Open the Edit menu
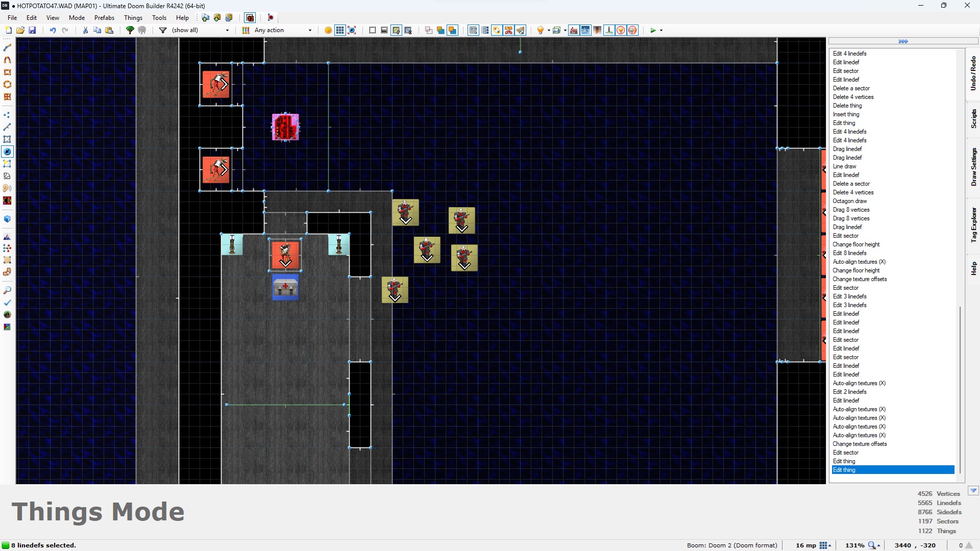Screen dimensions: 980x551 [32, 18]
